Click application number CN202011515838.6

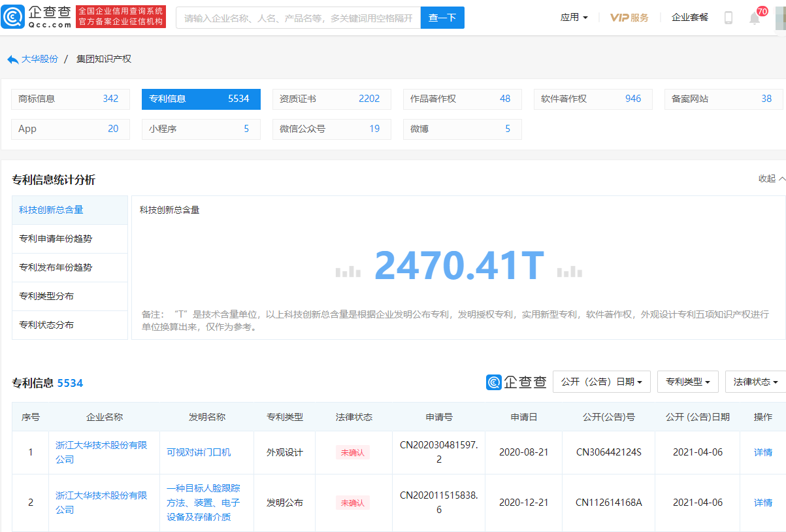click(x=439, y=503)
